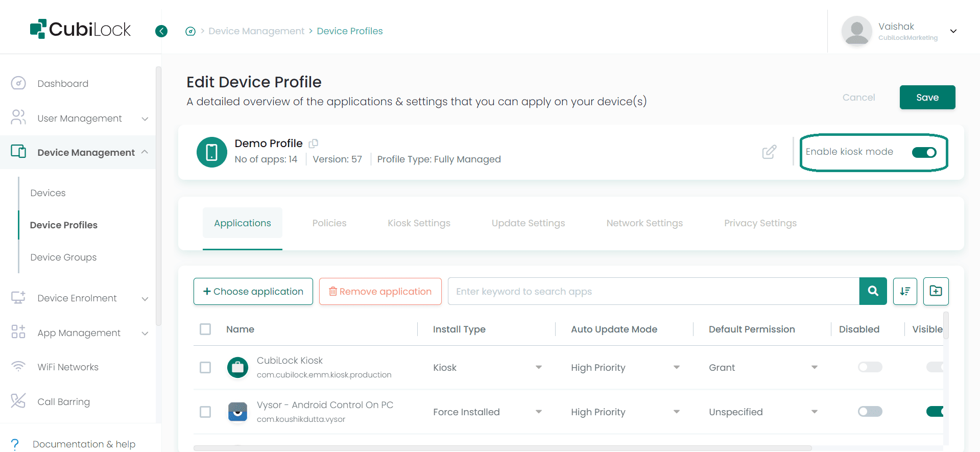Toggle the Enable kiosk mode switch
The image size is (980, 452).
(924, 152)
